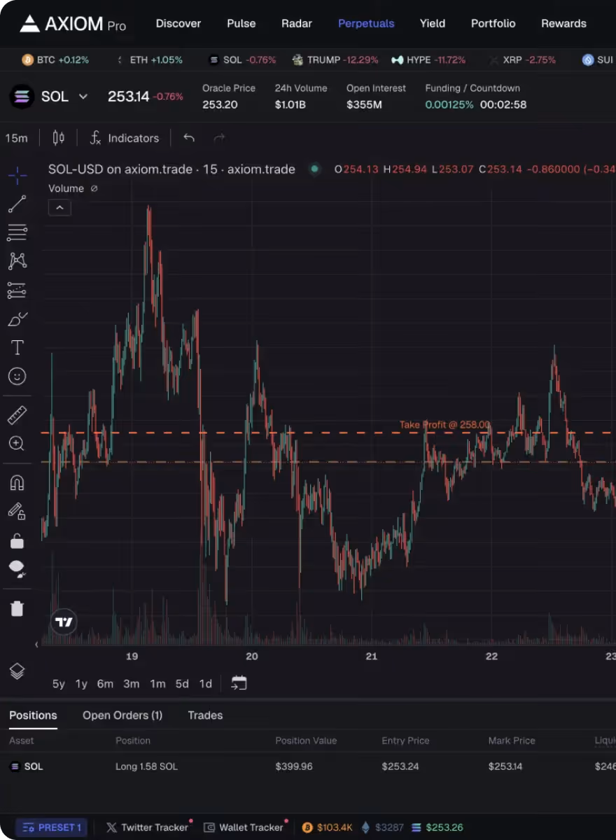The width and height of the screenshot is (616, 840).
Task: Set chart range to 1d
Action: pyautogui.click(x=206, y=684)
